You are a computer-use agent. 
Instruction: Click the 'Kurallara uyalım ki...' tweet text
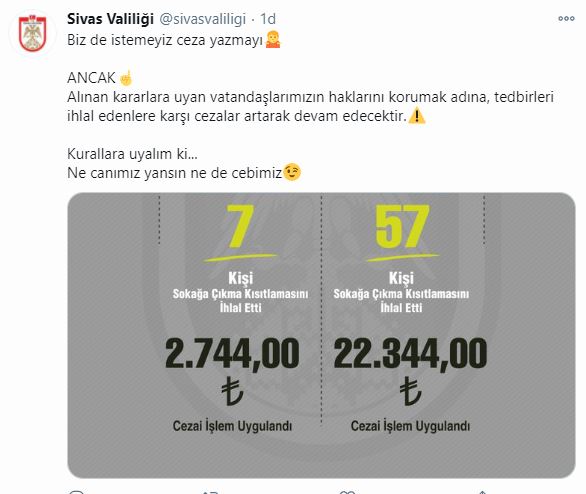coord(132,154)
